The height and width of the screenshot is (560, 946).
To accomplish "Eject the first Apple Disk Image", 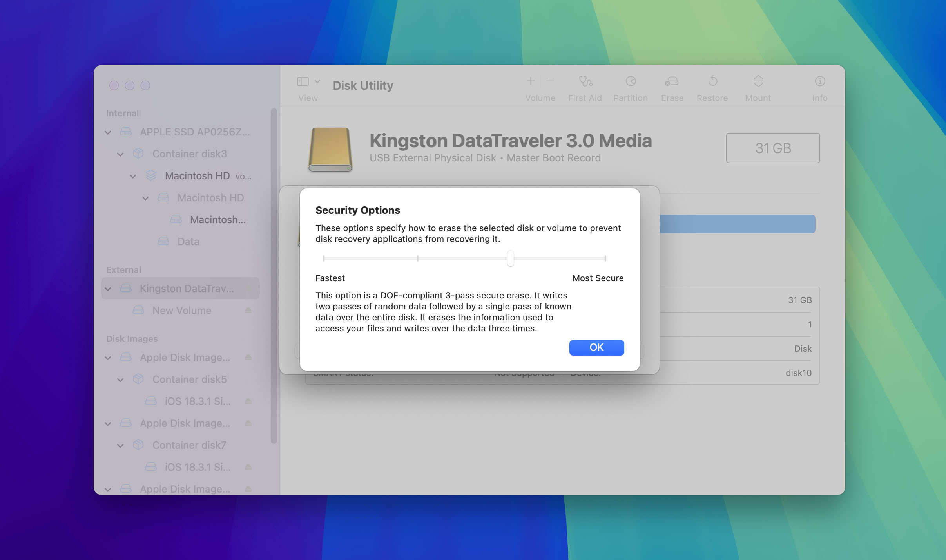I will pos(248,357).
